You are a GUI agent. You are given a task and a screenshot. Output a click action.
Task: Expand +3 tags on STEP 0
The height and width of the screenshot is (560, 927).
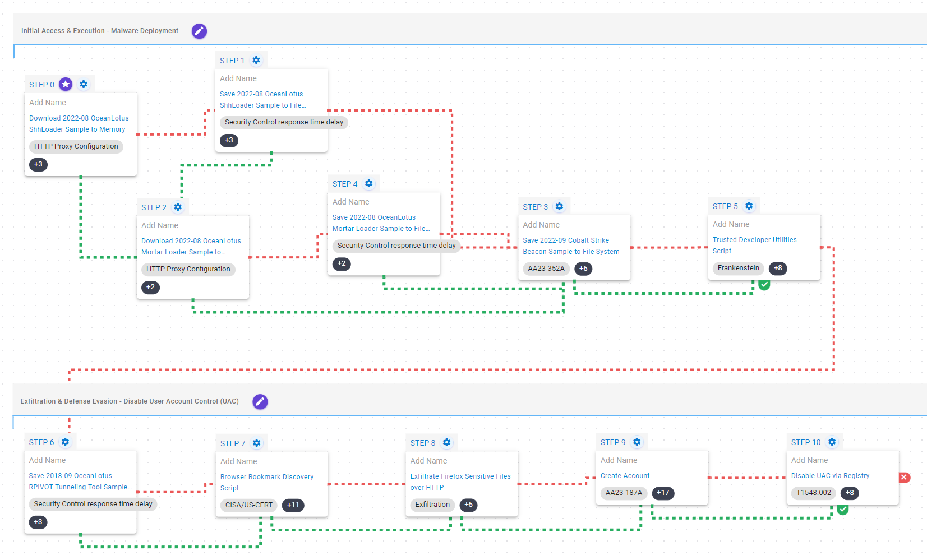coord(38,165)
